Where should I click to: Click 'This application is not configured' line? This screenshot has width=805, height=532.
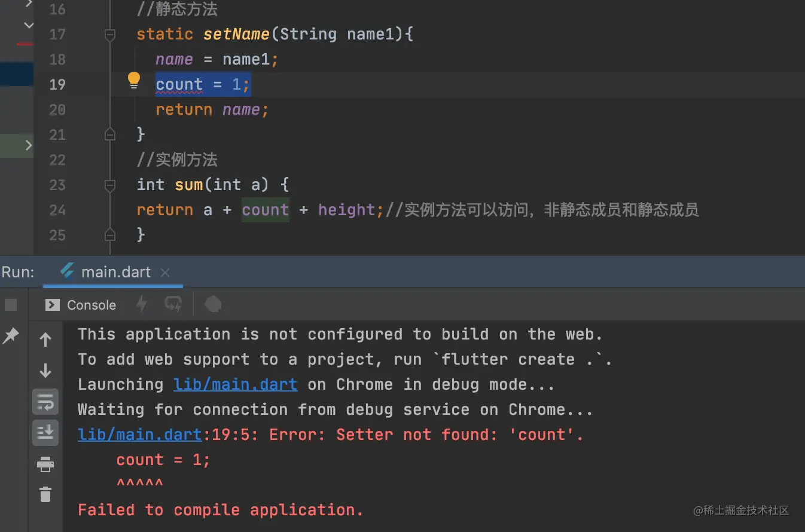[x=340, y=334]
